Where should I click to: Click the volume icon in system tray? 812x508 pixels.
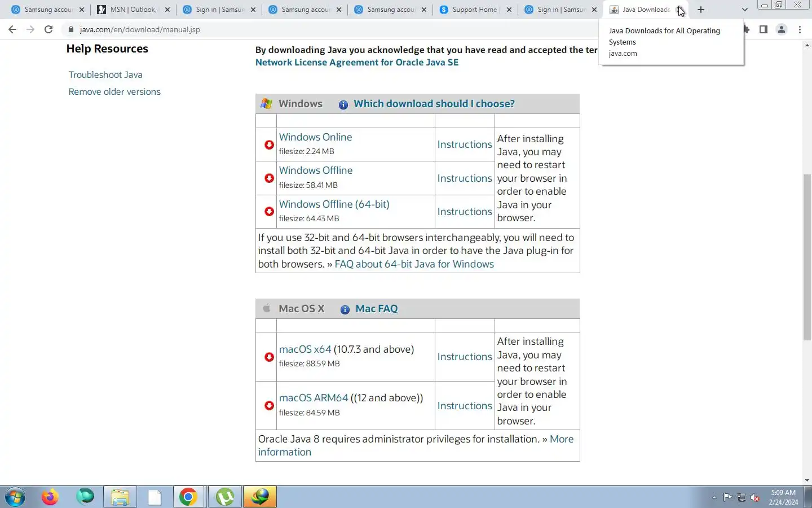tap(755, 497)
